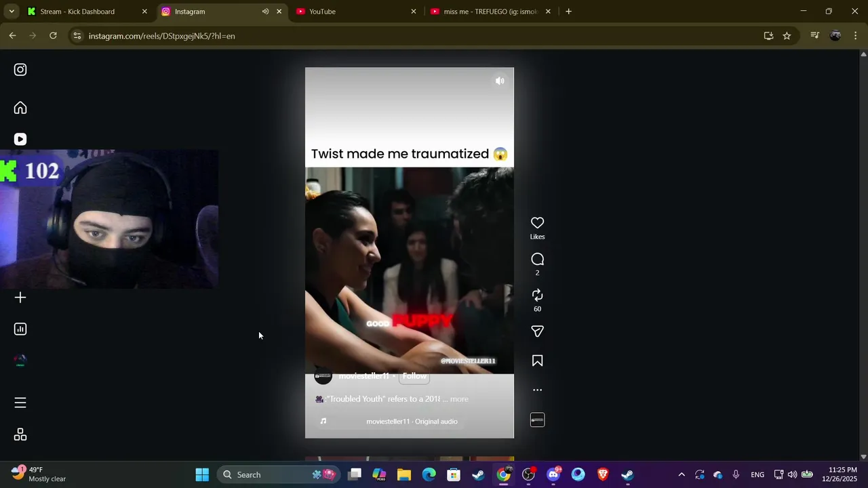This screenshot has height=488, width=868.
Task: Click the page vertical scrollbar down arrow
Action: click(863, 457)
